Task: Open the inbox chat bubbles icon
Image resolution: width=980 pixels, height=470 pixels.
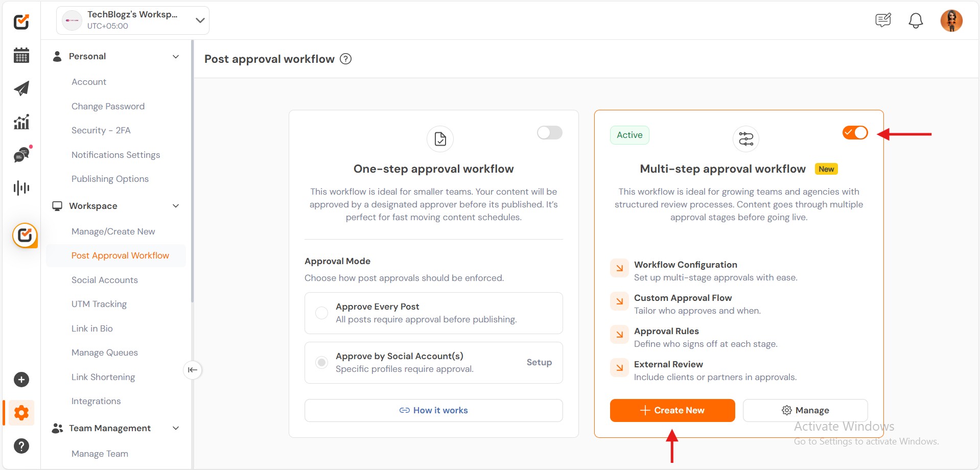Action: 21,155
